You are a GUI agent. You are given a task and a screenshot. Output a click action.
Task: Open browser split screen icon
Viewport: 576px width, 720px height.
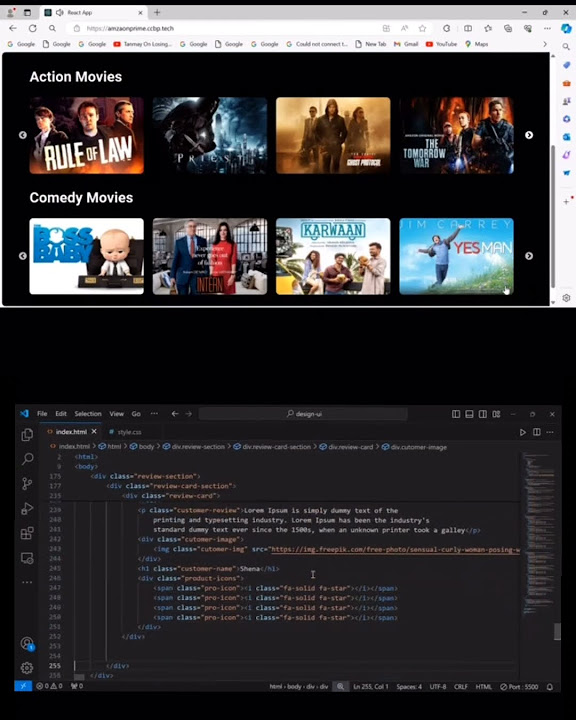pyautogui.click(x=468, y=28)
